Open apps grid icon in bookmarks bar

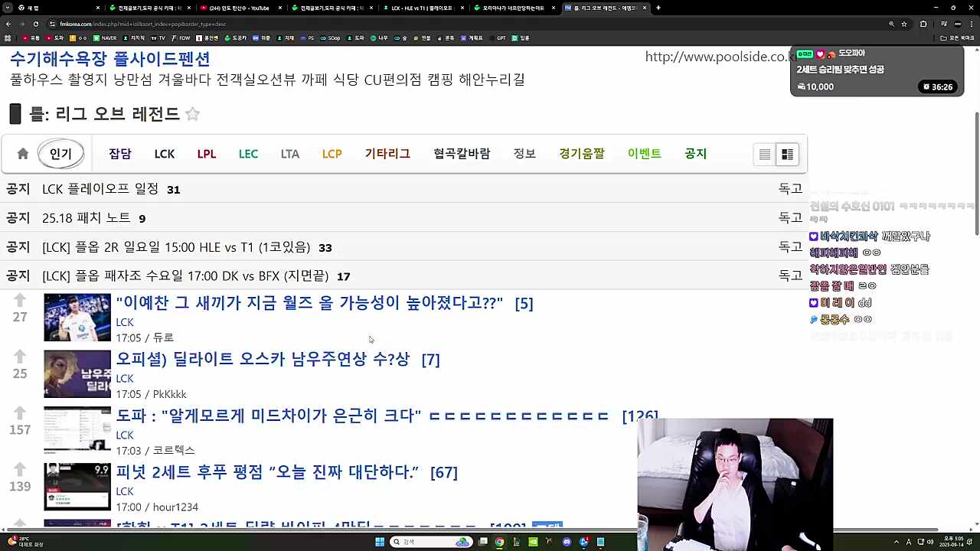click(8, 37)
